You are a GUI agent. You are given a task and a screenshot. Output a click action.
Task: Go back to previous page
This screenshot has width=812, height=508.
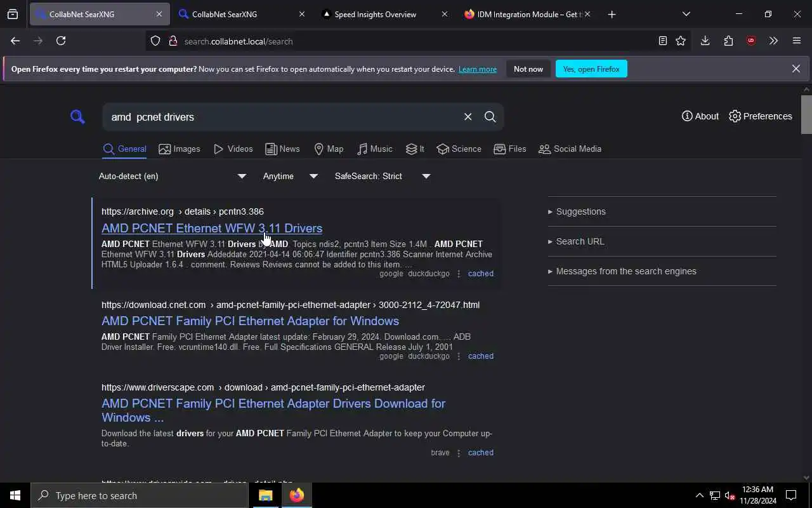[15, 41]
